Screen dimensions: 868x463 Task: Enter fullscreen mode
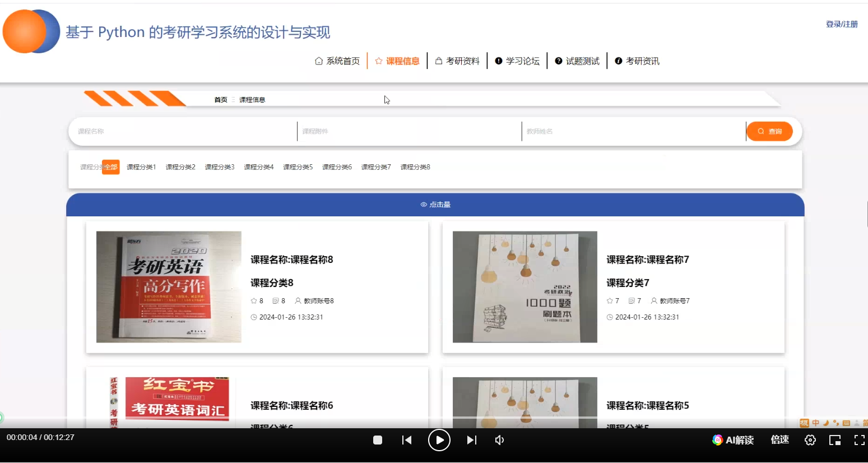point(860,440)
